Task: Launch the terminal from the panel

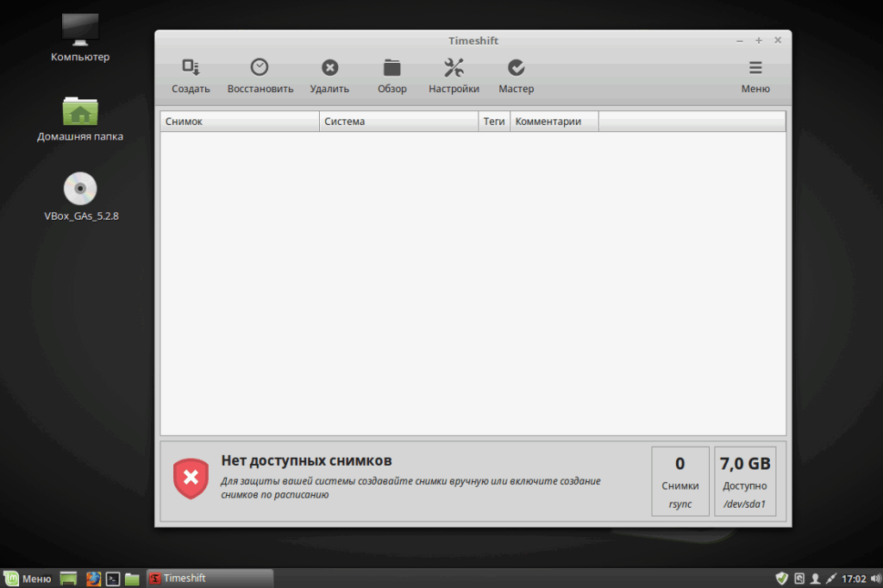Action: pyautogui.click(x=113, y=579)
